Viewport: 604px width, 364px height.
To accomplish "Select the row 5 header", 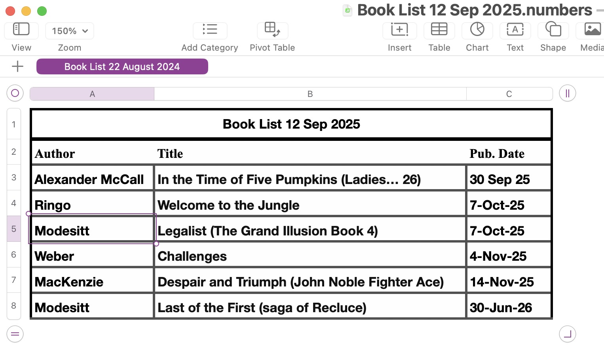I will coord(14,229).
